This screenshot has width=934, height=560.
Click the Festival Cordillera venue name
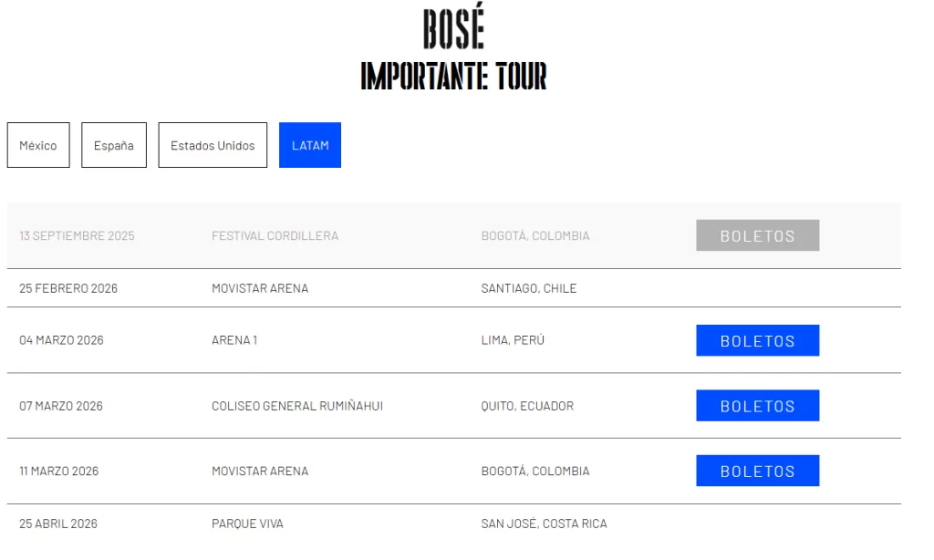[x=275, y=235]
